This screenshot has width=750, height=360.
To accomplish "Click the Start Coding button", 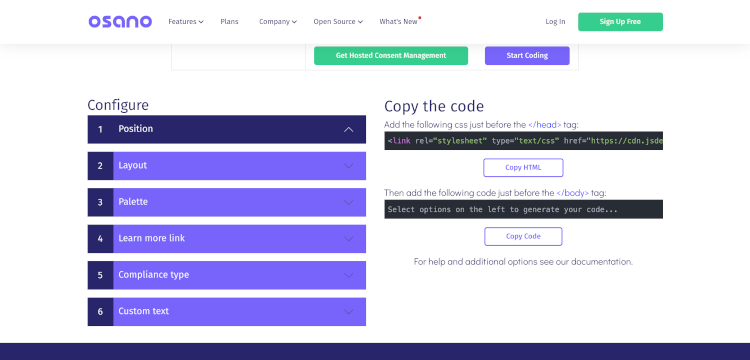I will click(527, 55).
